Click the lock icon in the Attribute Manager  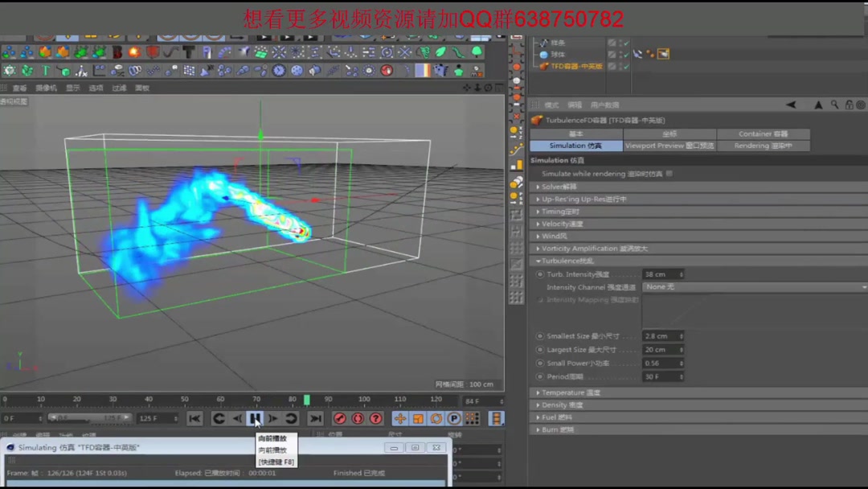tap(849, 104)
